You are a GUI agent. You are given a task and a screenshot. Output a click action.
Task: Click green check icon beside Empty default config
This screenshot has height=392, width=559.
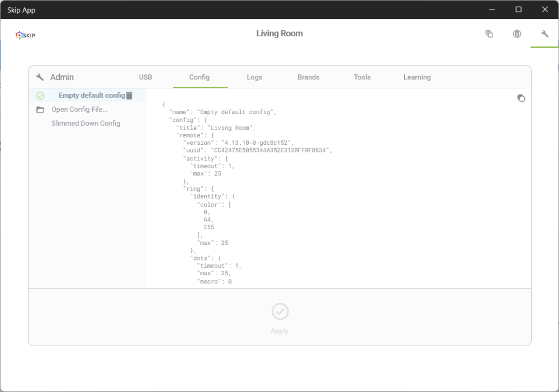pyautogui.click(x=40, y=96)
